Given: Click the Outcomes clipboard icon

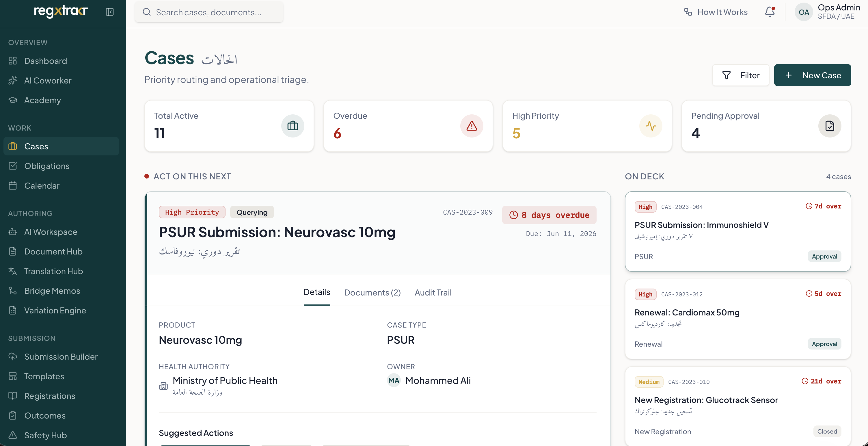Looking at the screenshot, I should [x=13, y=415].
